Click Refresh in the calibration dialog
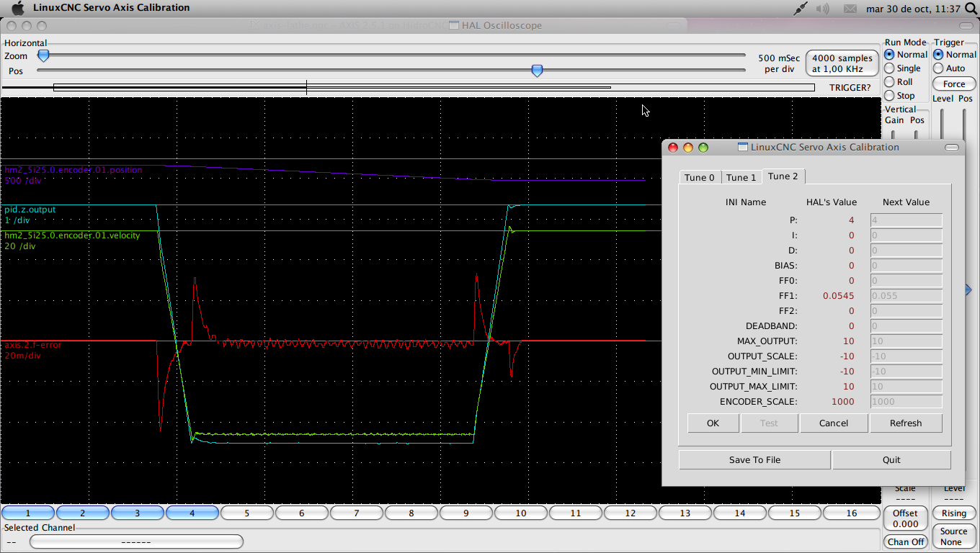Viewport: 980px width, 553px height. click(x=906, y=423)
